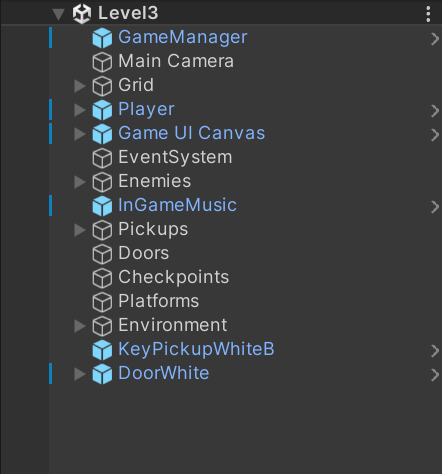This screenshot has height=474, width=442.
Task: Expand the Player prefab hierarchy
Action: coord(80,110)
